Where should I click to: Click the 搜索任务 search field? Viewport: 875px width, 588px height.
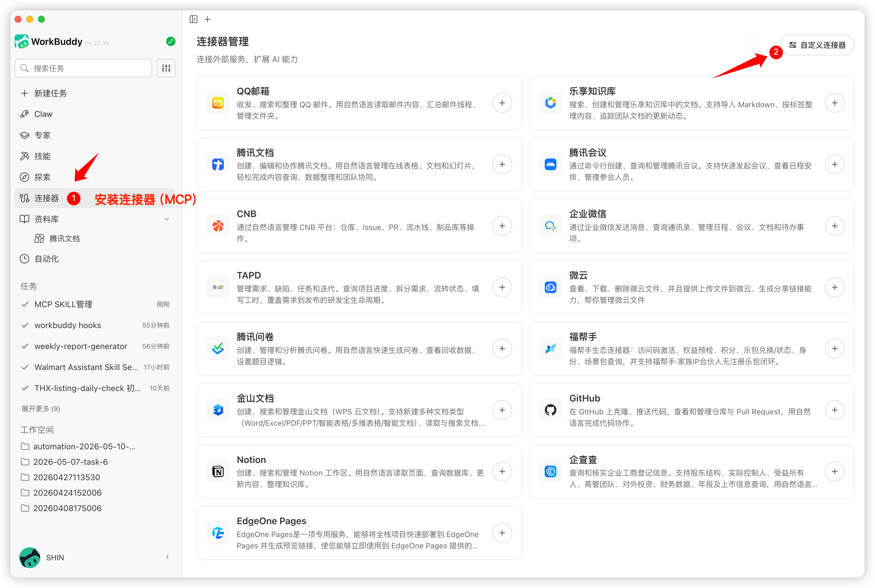click(x=83, y=68)
